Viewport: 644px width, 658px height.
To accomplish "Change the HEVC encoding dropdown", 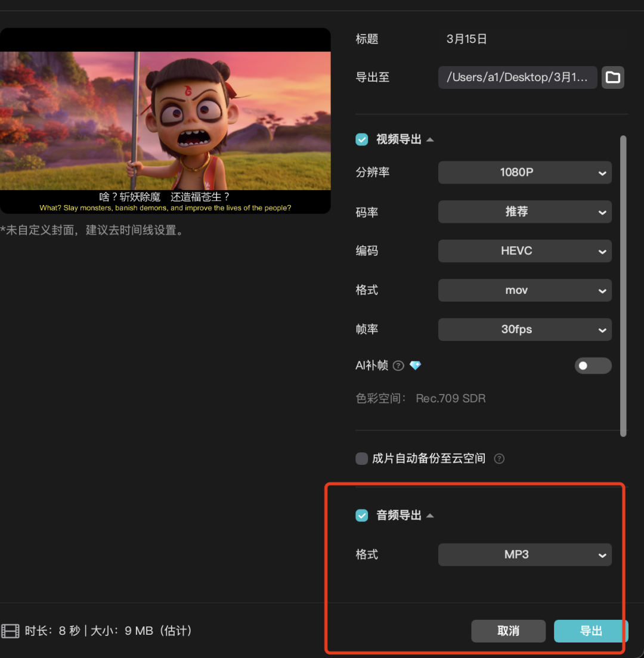I will tap(525, 251).
